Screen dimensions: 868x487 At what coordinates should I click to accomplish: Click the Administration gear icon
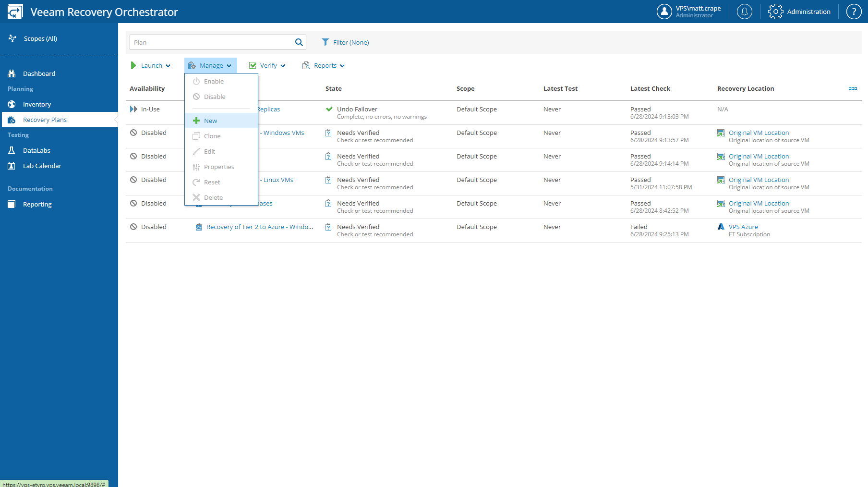(x=775, y=12)
